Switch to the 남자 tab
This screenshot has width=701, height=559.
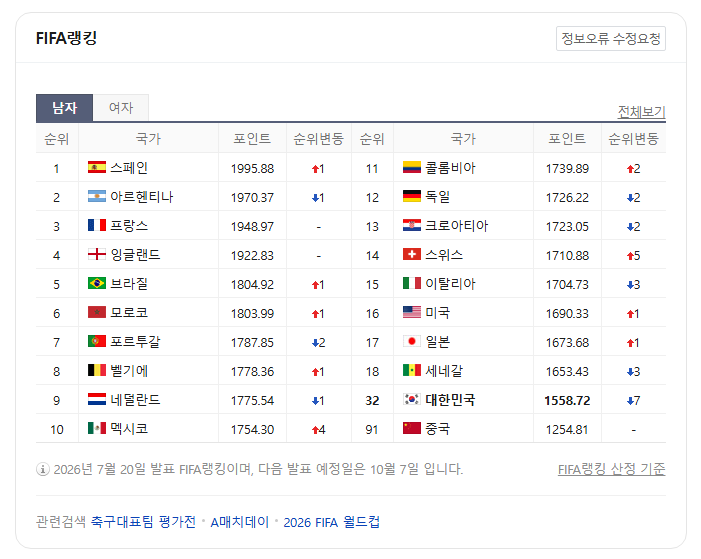tap(64, 108)
